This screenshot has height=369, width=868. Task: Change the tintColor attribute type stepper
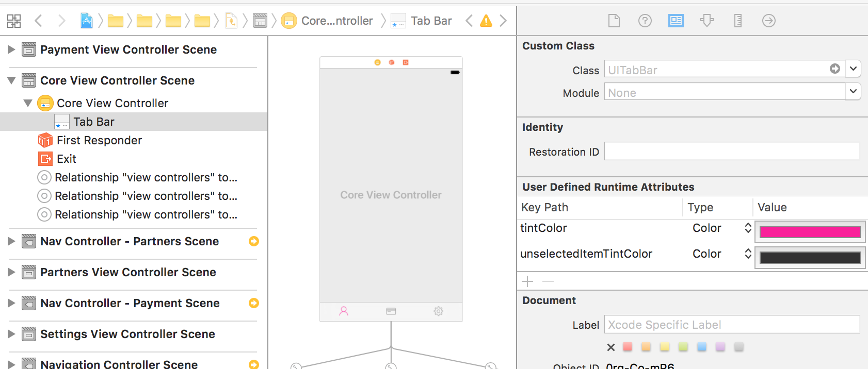[748, 228]
